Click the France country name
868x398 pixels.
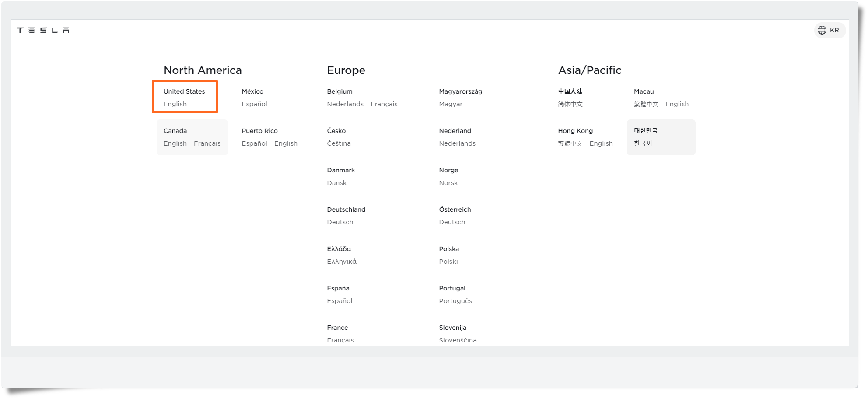coord(337,328)
